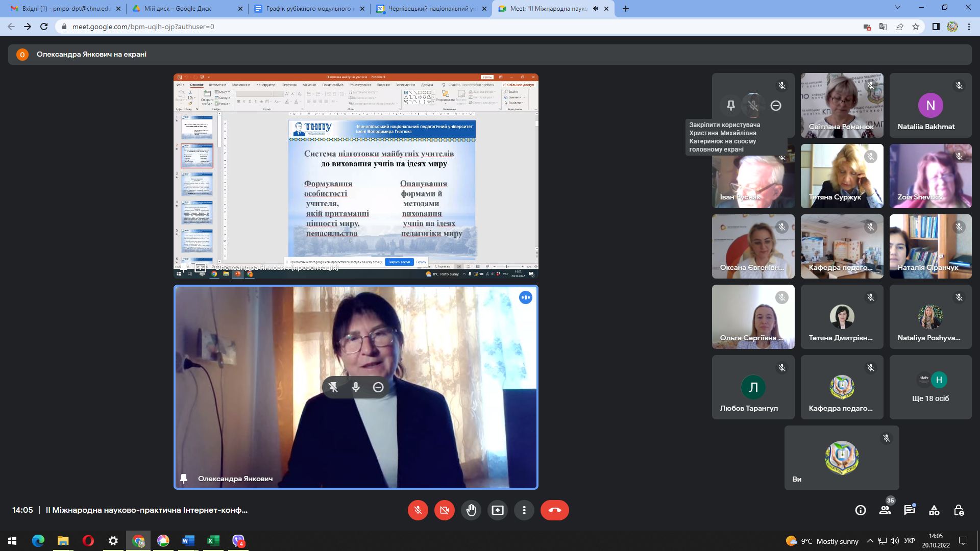Open File Explorer from taskbar
The width and height of the screenshot is (980, 551).
[63, 541]
